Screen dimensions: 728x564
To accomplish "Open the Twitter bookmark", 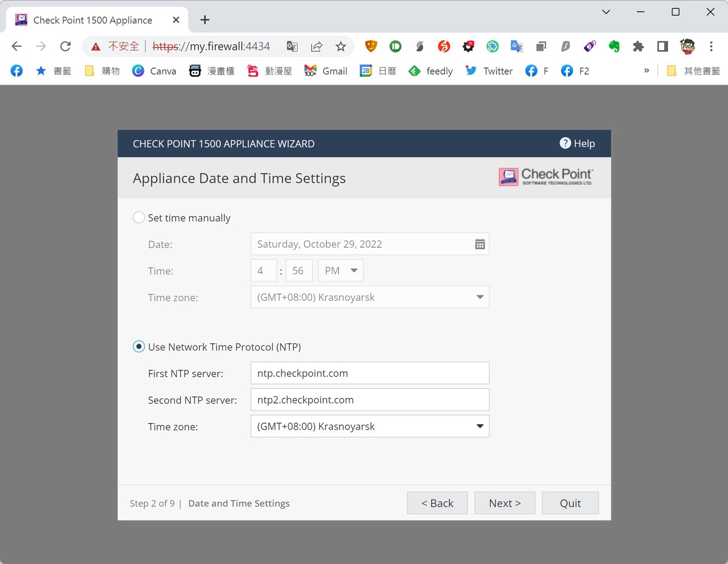I will [x=489, y=71].
